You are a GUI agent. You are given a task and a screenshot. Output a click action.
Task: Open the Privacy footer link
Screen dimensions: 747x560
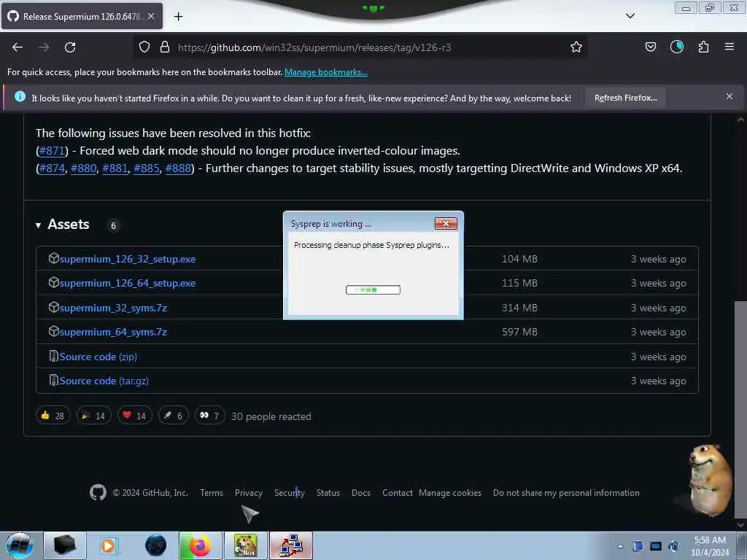click(249, 493)
